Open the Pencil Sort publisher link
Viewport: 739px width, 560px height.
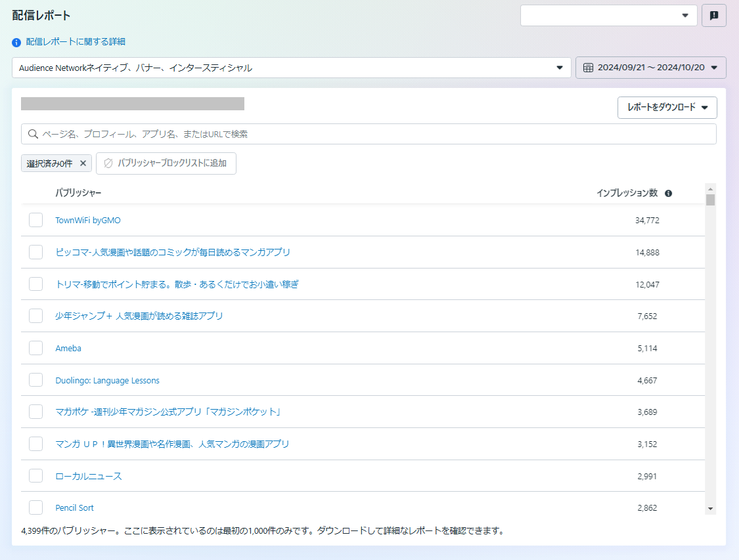pos(74,507)
